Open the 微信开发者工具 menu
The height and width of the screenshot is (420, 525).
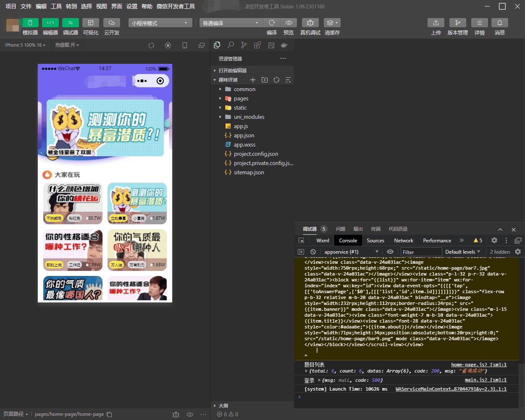point(176,6)
